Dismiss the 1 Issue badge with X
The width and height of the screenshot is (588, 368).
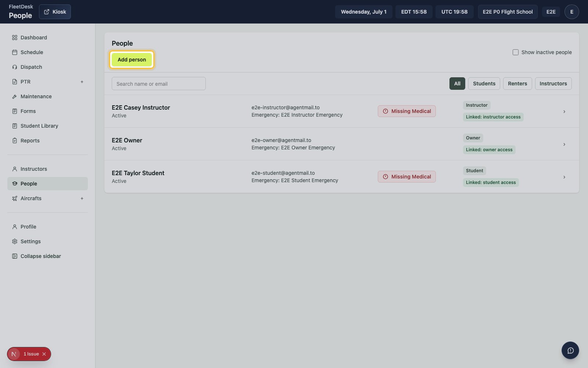[44, 354]
